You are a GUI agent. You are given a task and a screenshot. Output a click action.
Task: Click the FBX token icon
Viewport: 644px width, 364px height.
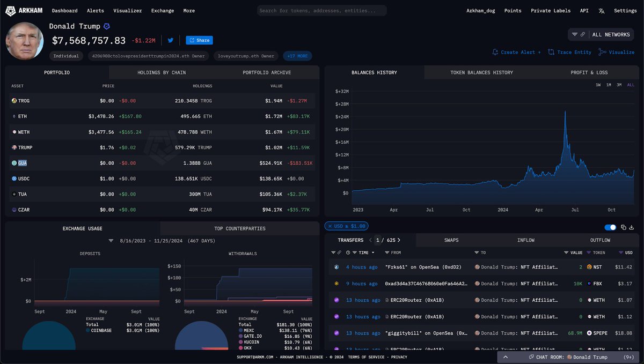pyautogui.click(x=590, y=284)
